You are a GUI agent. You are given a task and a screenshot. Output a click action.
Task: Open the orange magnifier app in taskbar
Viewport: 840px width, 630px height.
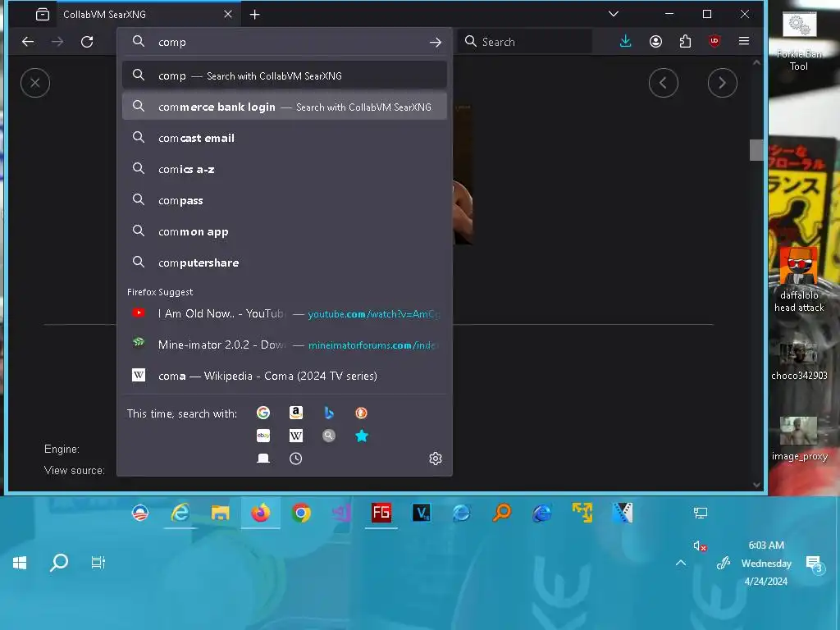[502, 514]
